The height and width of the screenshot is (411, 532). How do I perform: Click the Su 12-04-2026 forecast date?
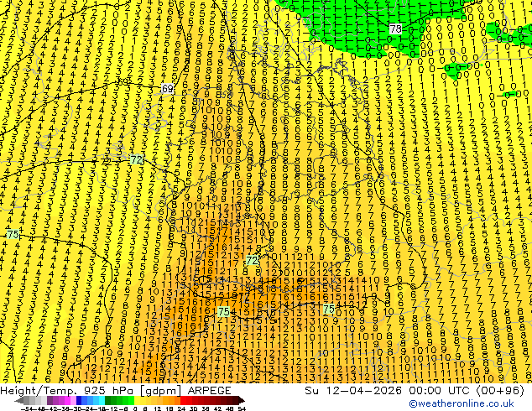[x=355, y=391]
